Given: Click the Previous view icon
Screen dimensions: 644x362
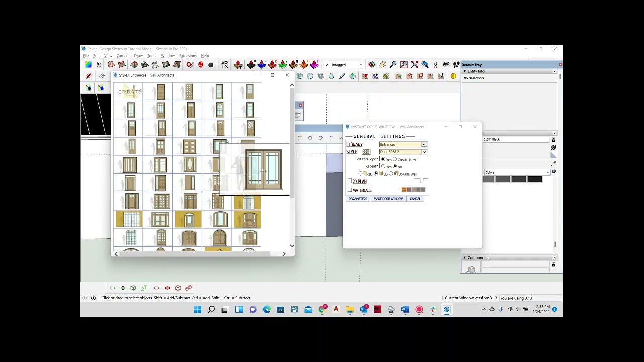Looking at the screenshot, I should [425, 65].
